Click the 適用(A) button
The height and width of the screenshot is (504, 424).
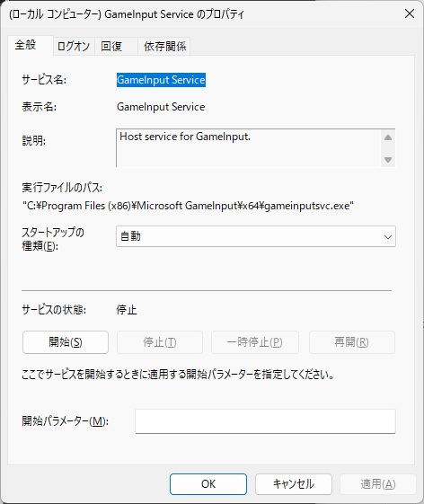(378, 484)
